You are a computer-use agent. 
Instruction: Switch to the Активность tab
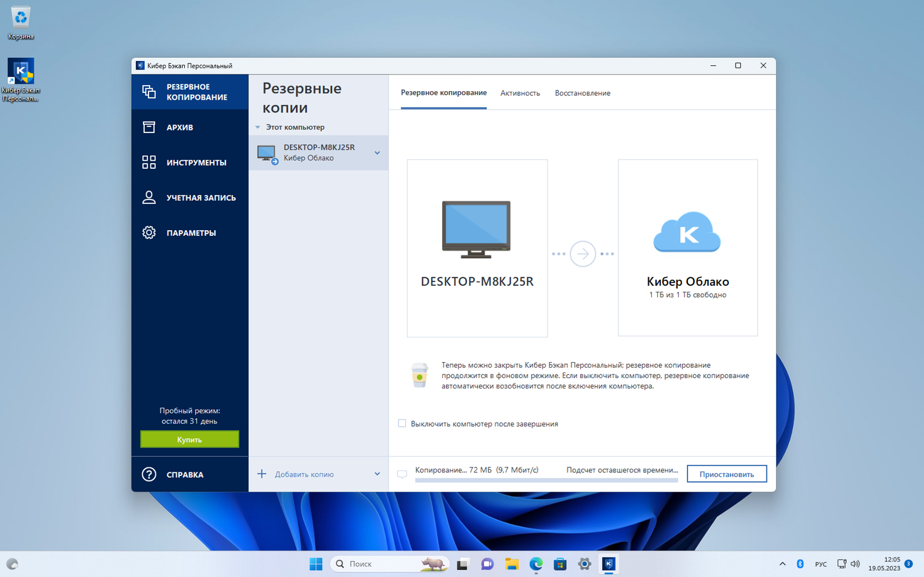tap(520, 93)
